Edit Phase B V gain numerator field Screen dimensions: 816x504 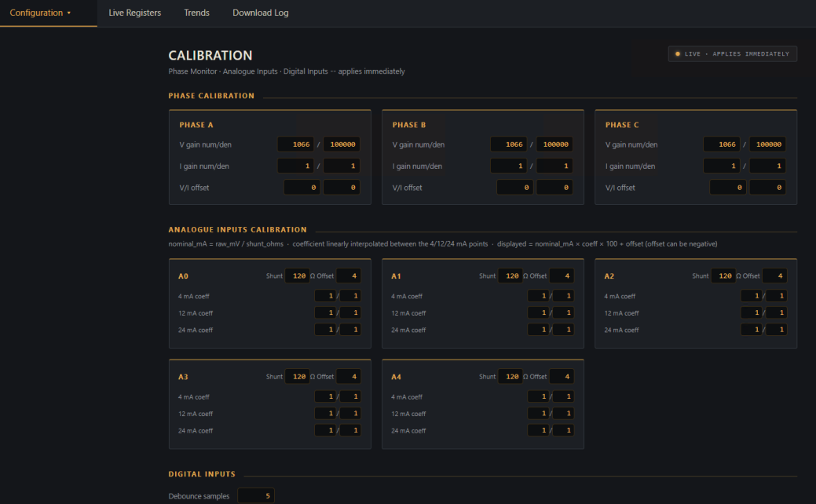pos(508,144)
